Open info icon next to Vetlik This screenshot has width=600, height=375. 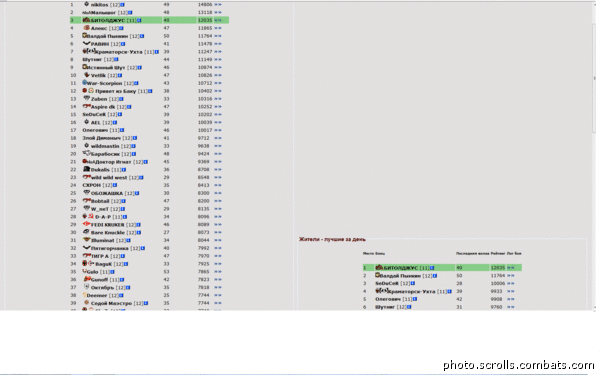[120, 75]
